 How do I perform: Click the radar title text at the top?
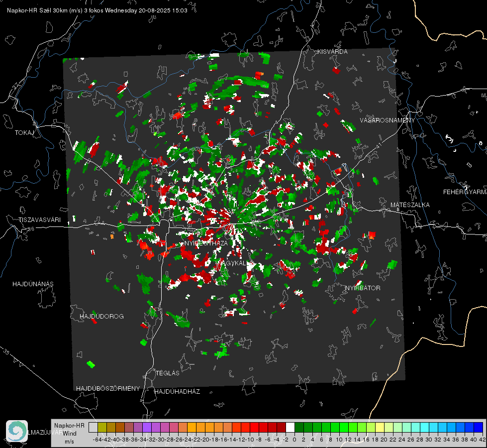[97, 10]
